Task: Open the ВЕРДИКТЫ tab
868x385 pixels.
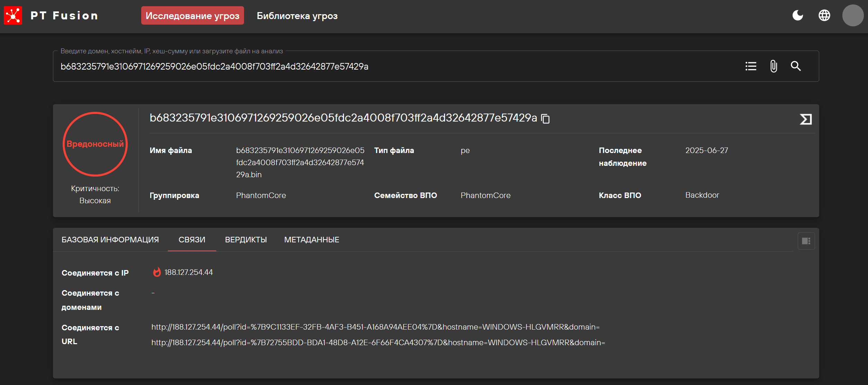Action: (x=246, y=240)
